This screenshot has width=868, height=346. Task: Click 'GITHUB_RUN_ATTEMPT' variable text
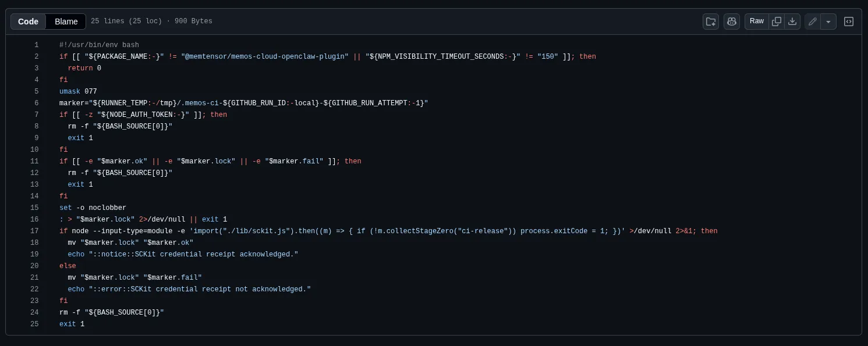[370, 103]
